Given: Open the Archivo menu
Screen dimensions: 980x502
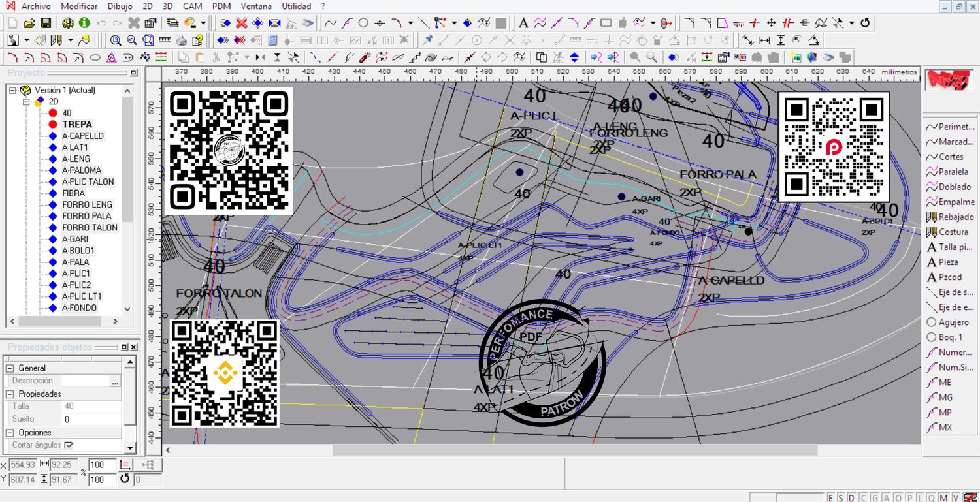Looking at the screenshot, I should (35, 6).
